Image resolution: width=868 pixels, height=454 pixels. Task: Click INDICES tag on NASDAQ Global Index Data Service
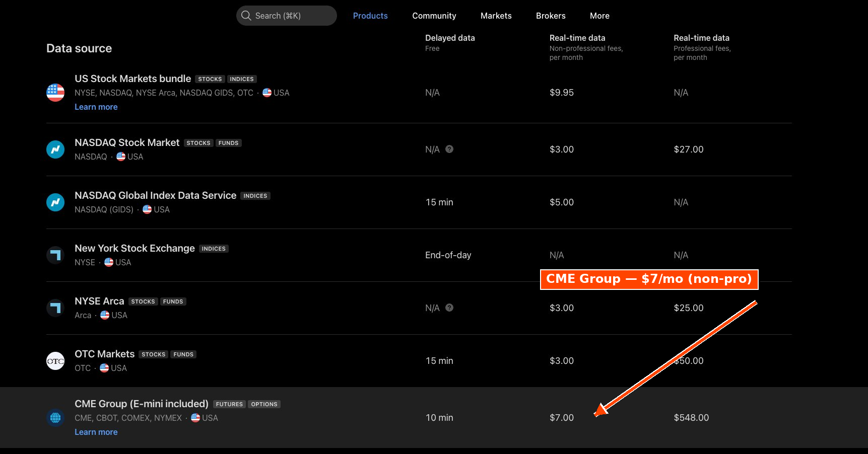(255, 196)
